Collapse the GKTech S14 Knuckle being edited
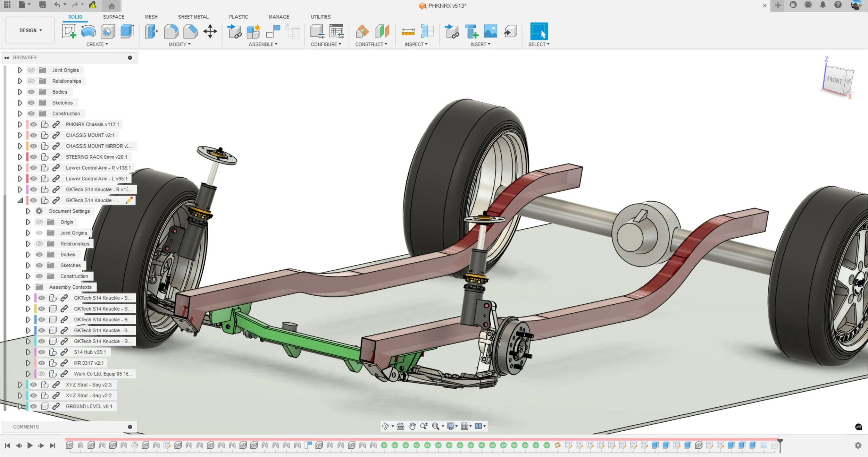This screenshot has width=868, height=457. [20, 200]
